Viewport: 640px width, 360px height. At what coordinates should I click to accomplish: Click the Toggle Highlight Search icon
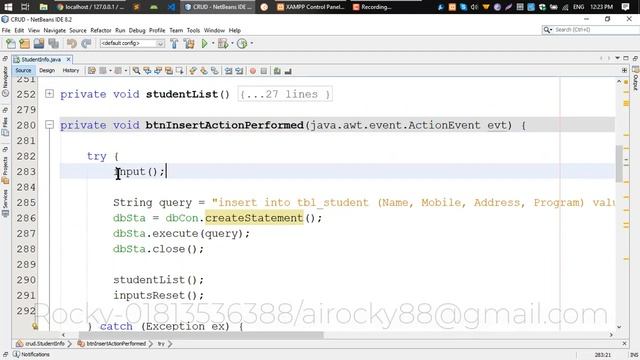(x=169, y=71)
